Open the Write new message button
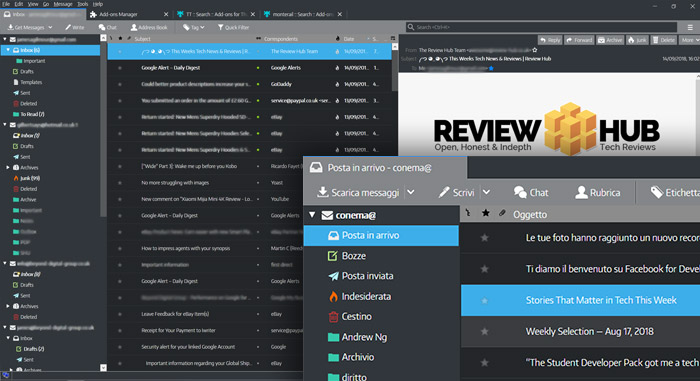The width and height of the screenshot is (700, 381). point(75,27)
